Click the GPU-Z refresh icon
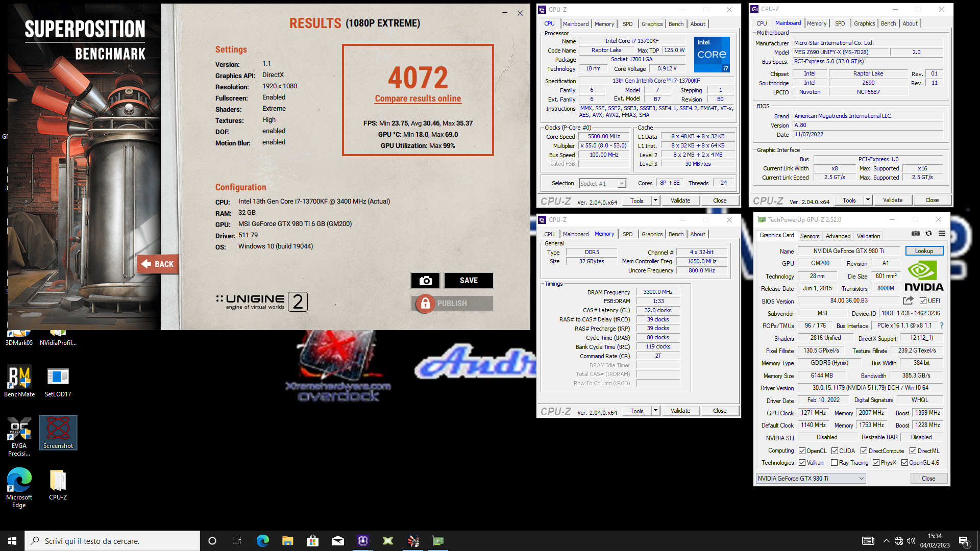The image size is (980, 551). coord(929,234)
